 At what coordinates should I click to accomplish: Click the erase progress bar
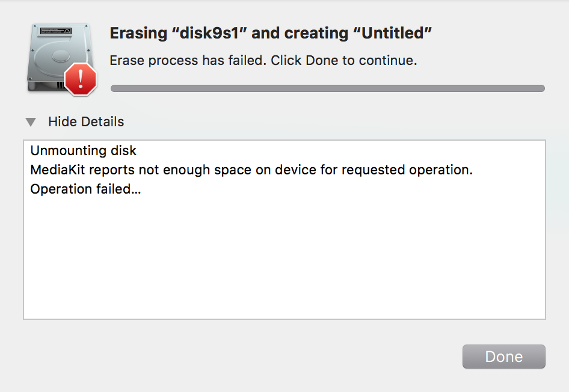click(x=328, y=88)
